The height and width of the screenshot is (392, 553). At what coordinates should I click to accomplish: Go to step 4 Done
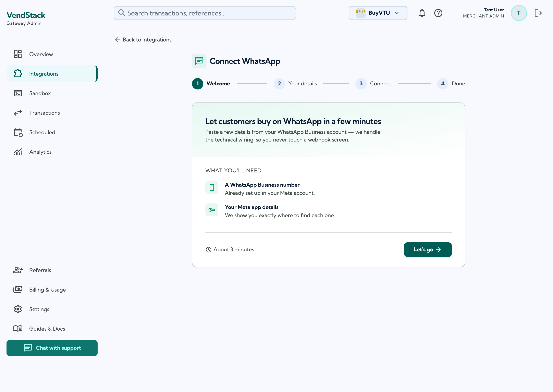point(451,84)
